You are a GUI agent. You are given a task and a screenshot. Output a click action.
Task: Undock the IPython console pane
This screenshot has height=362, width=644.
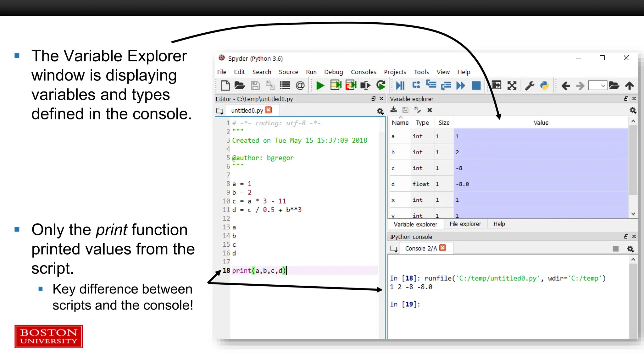pos(626,237)
